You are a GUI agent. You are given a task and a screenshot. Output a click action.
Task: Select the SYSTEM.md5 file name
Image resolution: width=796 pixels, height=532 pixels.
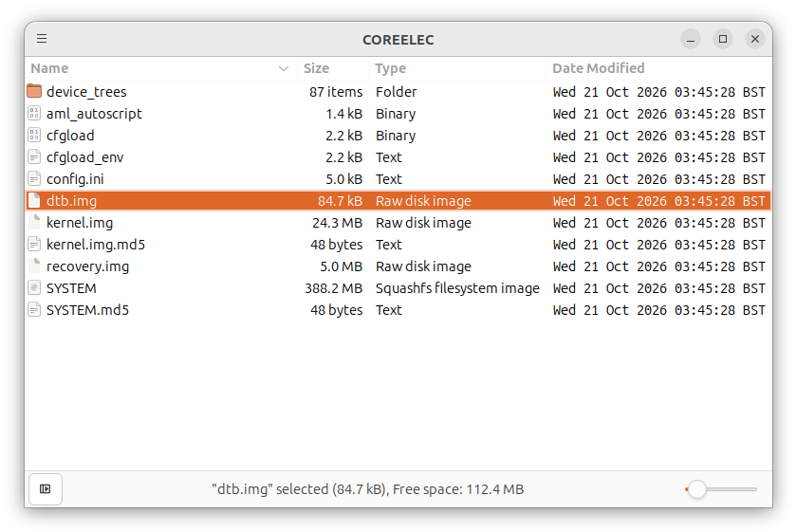87,310
